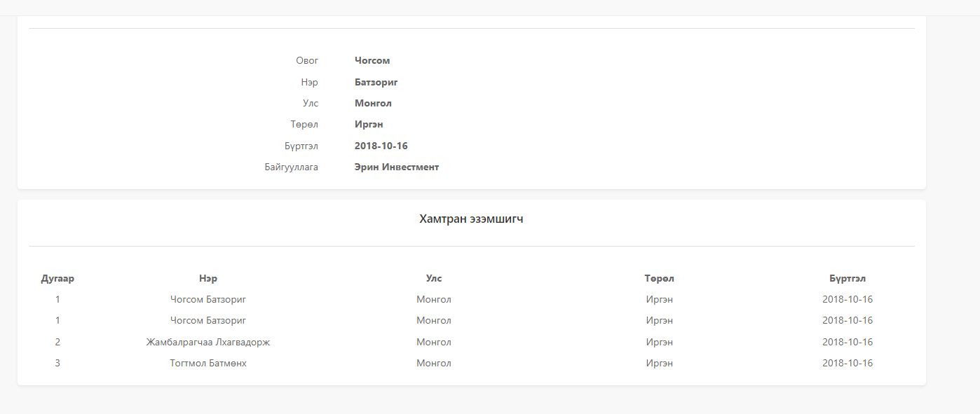
Task: Click the Хамтран эзэмшигч section heading
Action: coord(471,219)
